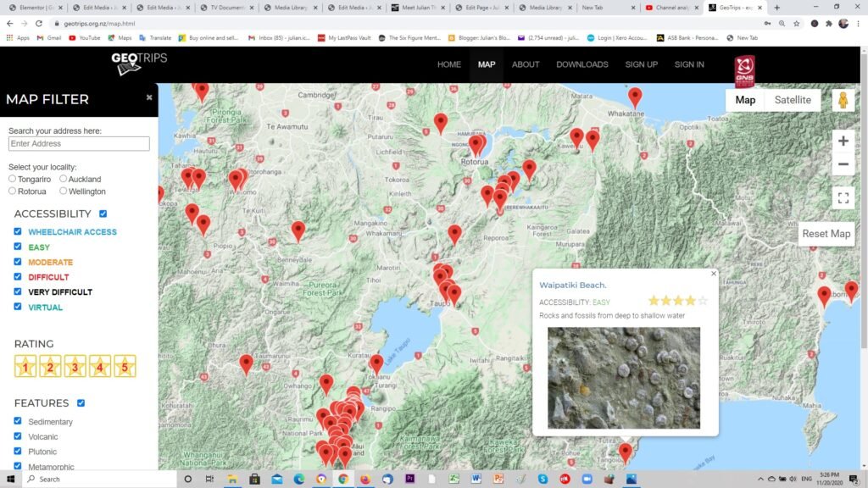
Task: Uncheck Volcanic feature filter
Action: click(18, 436)
